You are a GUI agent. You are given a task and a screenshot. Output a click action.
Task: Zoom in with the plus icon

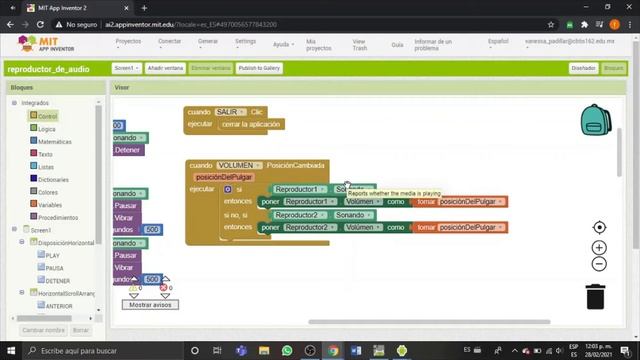(x=599, y=247)
